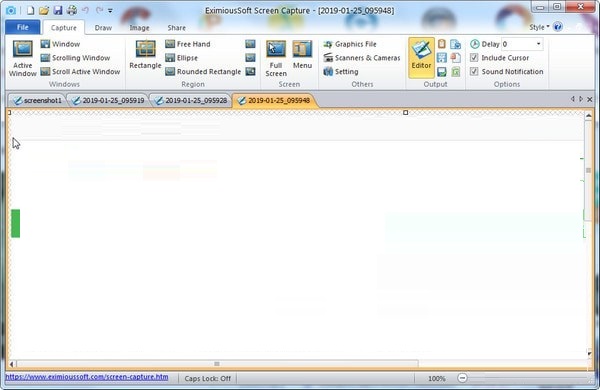Screen dimensions: 600x390
Task: Click the 100% zoom level indicator
Action: pyautogui.click(x=437, y=379)
